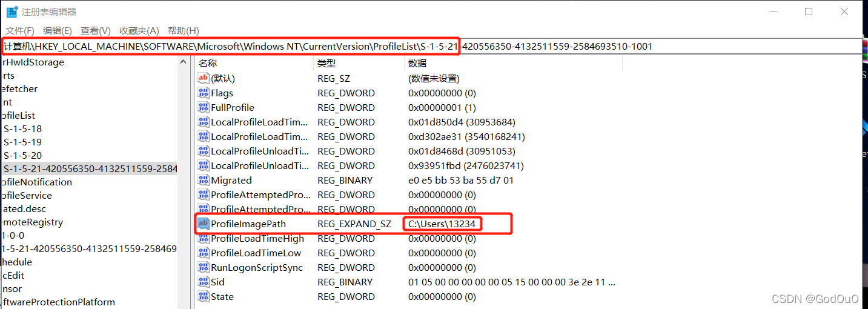
Task: Select the highlighted S-1-5-21-420556350 profile key
Action: point(90,168)
